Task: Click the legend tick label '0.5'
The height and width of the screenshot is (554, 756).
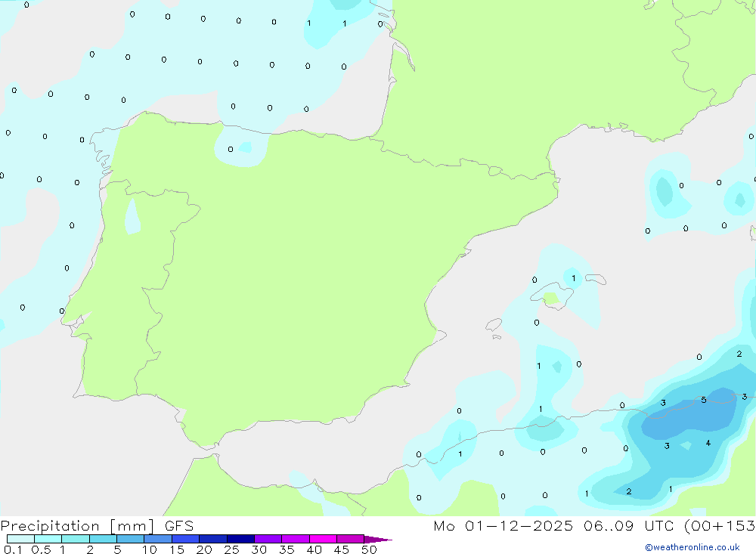Action: tap(41, 549)
